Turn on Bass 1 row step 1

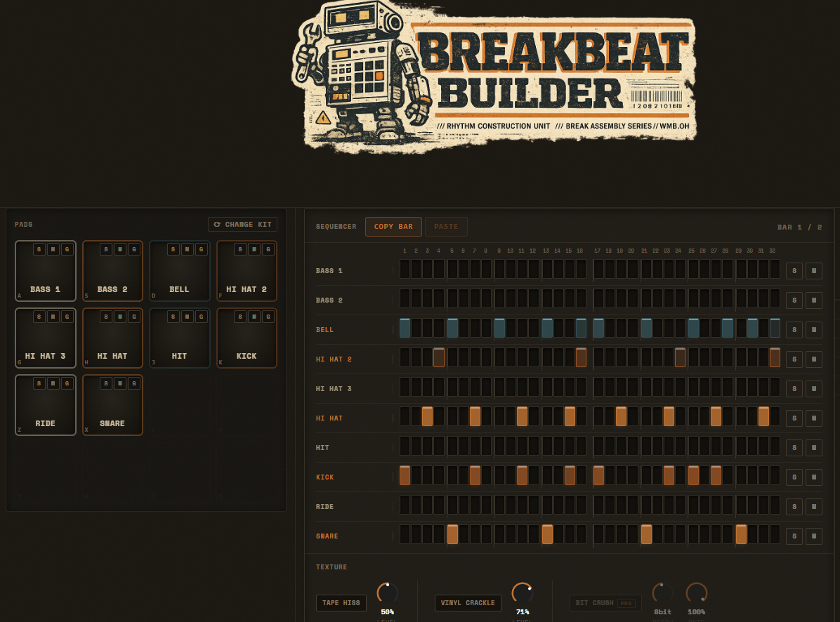(x=405, y=270)
